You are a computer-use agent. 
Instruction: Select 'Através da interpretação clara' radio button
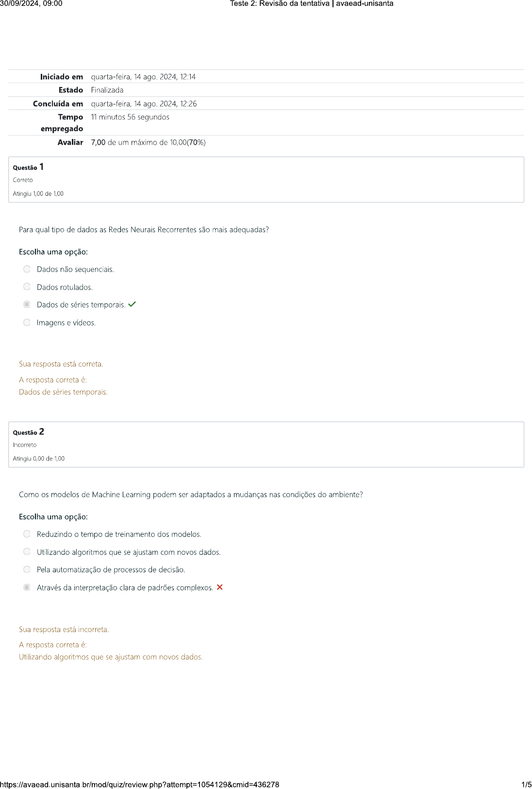point(27,587)
